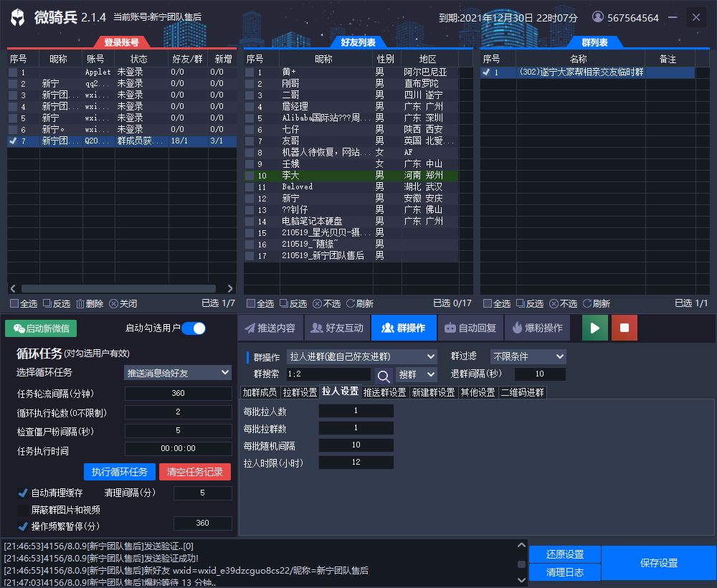717x588 pixels.
Task: Uncheck group row 遂宁大家帮相亲交友 checkbox
Action: pyautogui.click(x=486, y=72)
